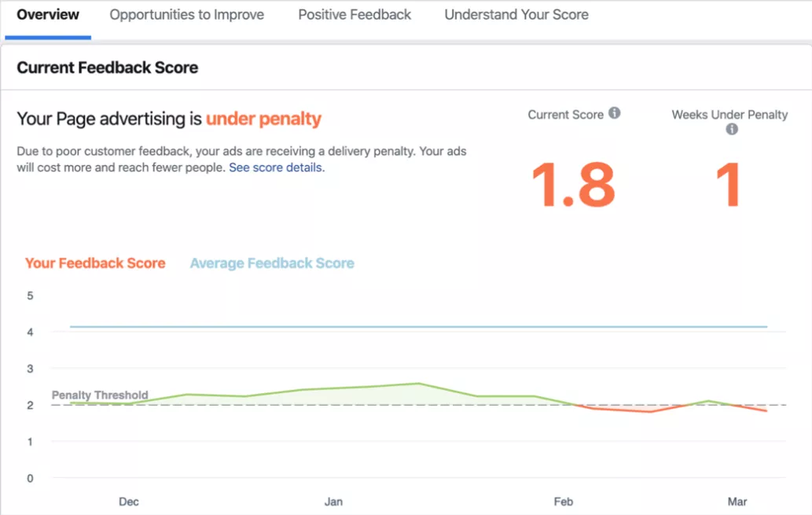Screen dimensions: 812x515
Task: Click the red end point of score line
Action: click(766, 411)
